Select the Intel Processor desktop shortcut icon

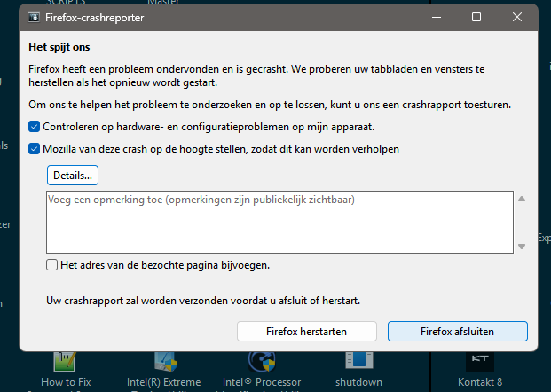click(x=262, y=362)
